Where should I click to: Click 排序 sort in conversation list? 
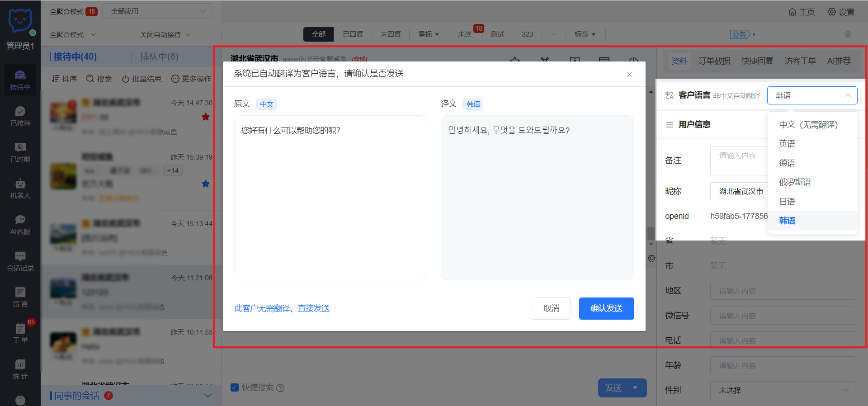[64, 79]
